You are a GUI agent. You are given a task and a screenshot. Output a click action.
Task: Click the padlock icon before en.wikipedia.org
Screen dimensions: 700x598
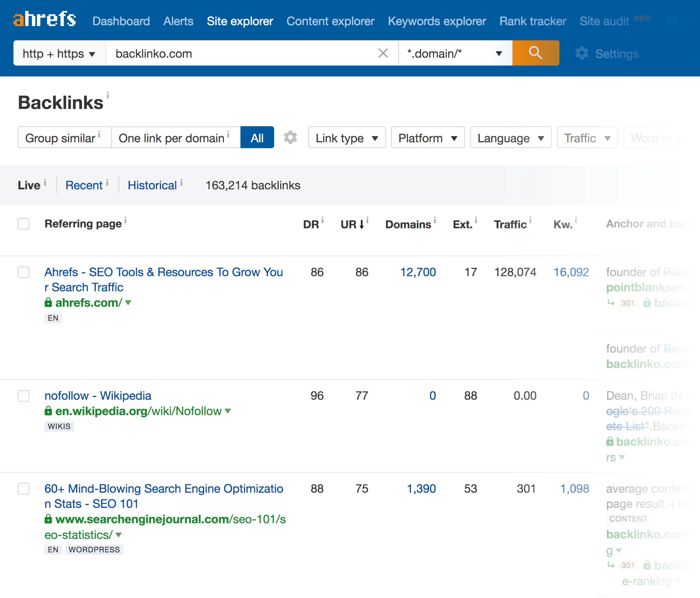[x=48, y=411]
